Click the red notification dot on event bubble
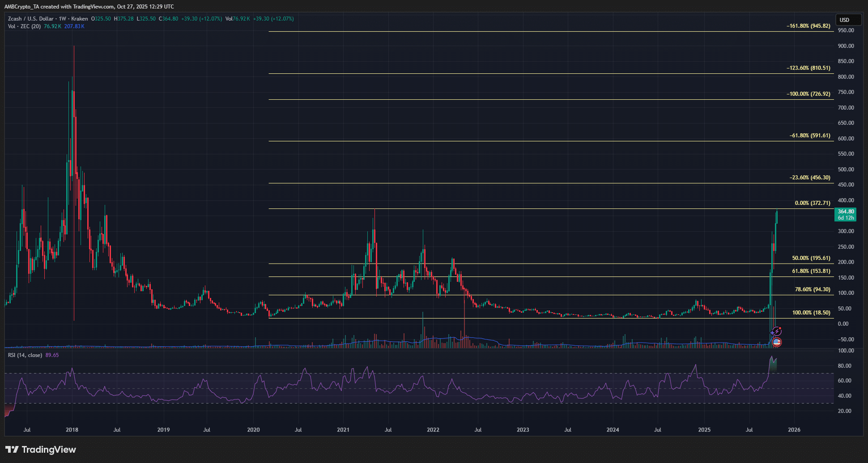868x463 pixels. tap(780, 328)
